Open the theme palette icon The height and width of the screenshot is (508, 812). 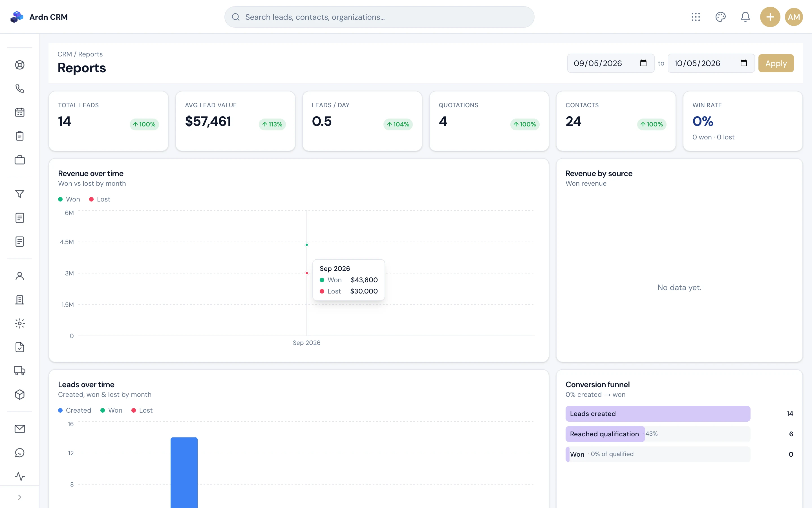pos(720,17)
